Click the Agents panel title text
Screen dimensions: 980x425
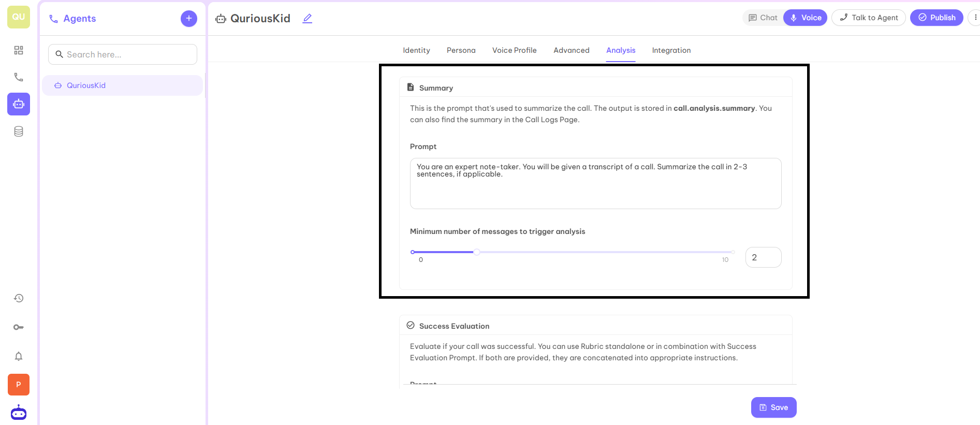pos(80,19)
